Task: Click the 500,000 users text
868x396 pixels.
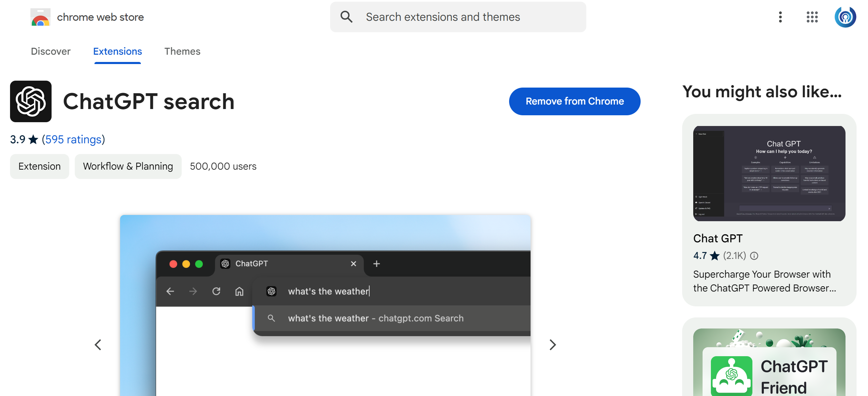Action: coord(223,166)
